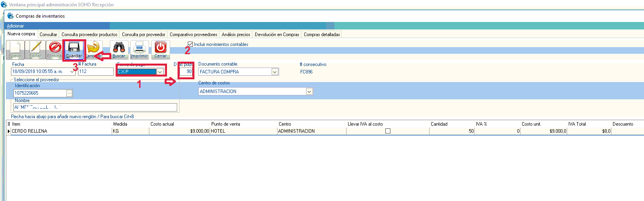644x201 pixels.
Task: Expand the CXP payment method dropdown
Action: [160, 72]
